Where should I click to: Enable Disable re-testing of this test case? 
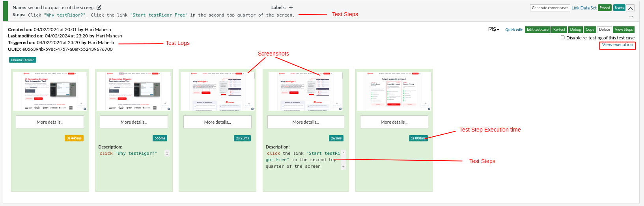pos(563,37)
